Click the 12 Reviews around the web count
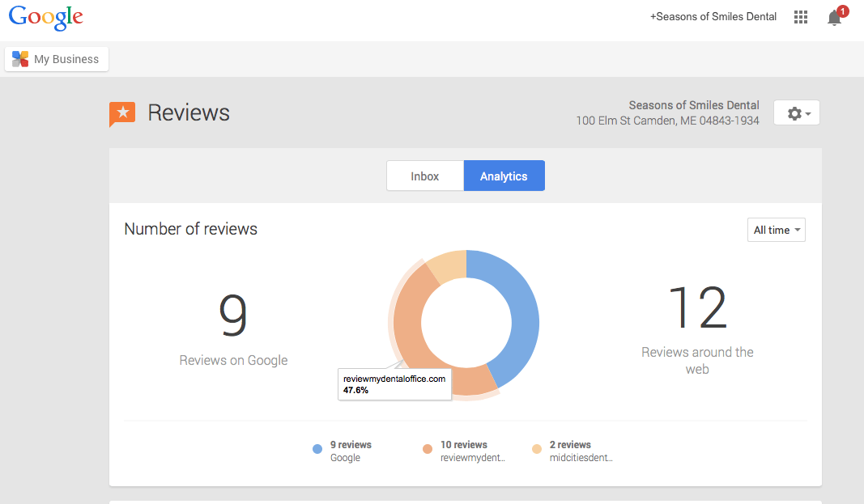864x504 pixels. click(x=697, y=308)
